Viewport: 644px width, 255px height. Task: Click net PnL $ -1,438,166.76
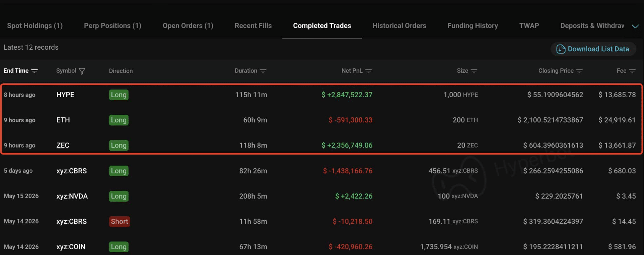[348, 171]
